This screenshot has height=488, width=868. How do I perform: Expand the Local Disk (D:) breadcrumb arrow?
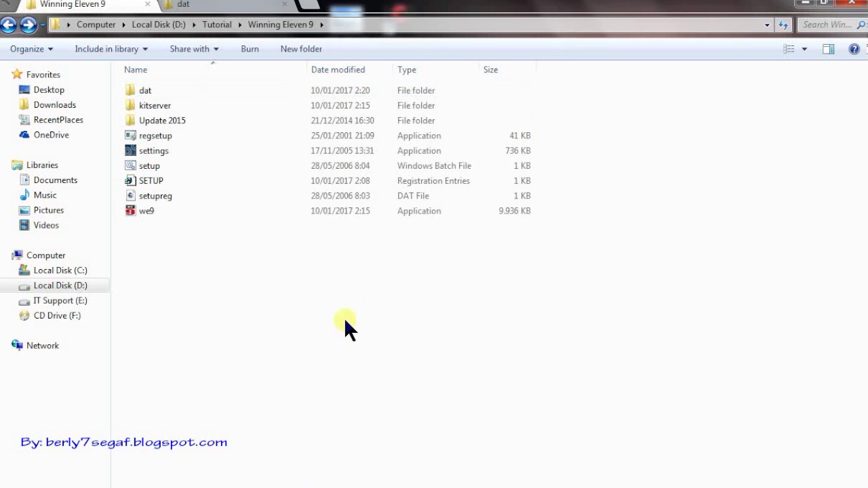(193, 24)
